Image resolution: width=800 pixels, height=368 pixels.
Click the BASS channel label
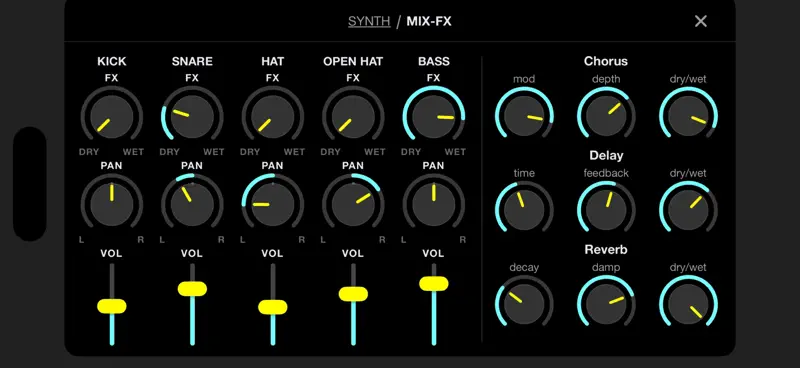434,61
